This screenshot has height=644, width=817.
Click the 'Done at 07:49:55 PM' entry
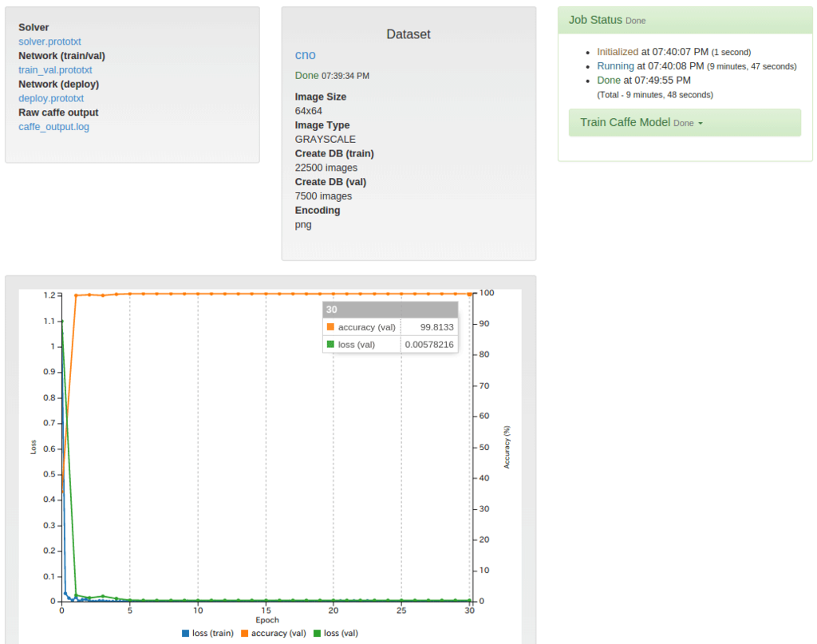[644, 81]
